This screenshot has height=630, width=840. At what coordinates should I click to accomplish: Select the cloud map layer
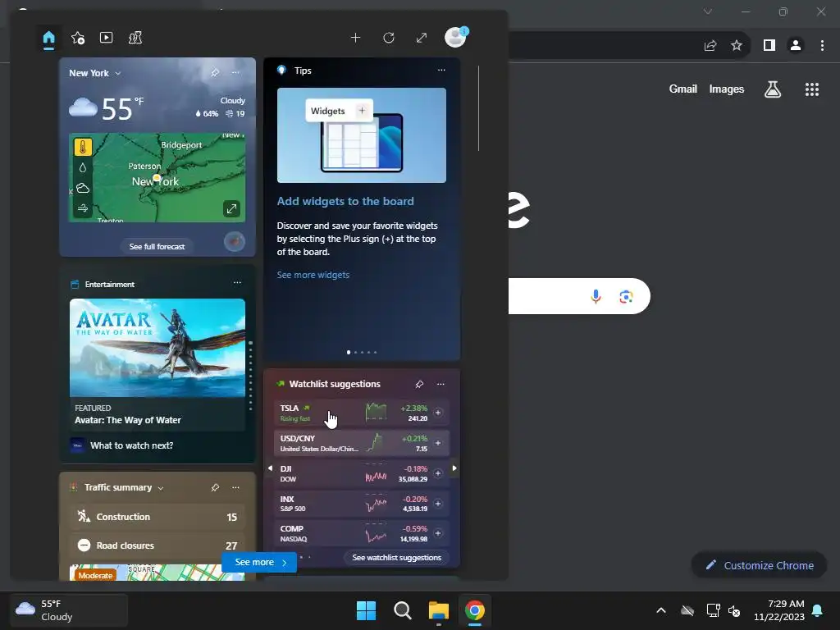[x=83, y=188]
